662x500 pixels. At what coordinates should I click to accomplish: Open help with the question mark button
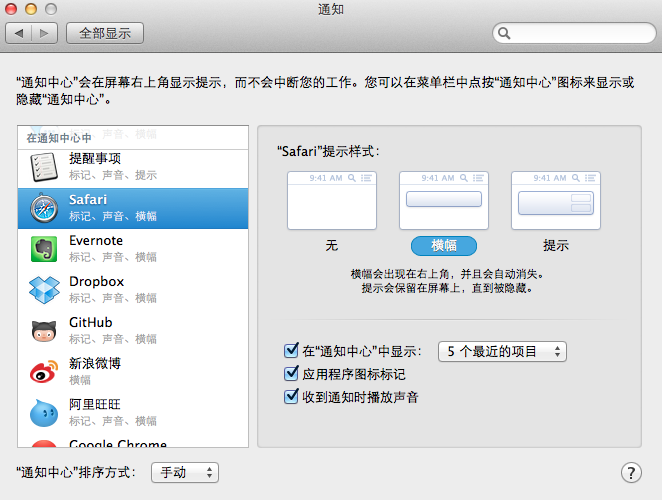click(631, 473)
